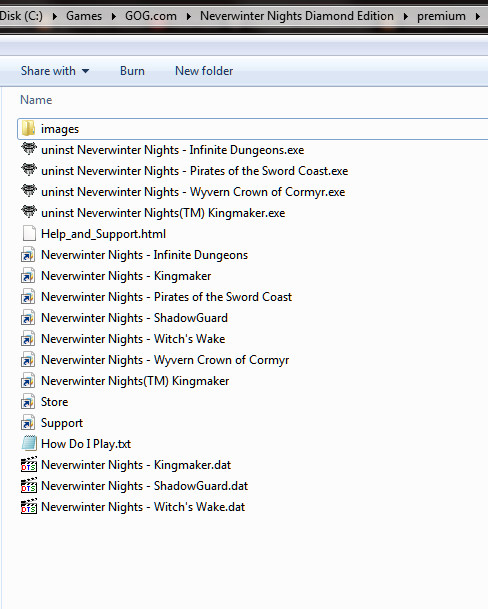Viewport: 488px width, 609px height.
Task: Select the Support shortcut icon
Action: pyautogui.click(x=28, y=423)
